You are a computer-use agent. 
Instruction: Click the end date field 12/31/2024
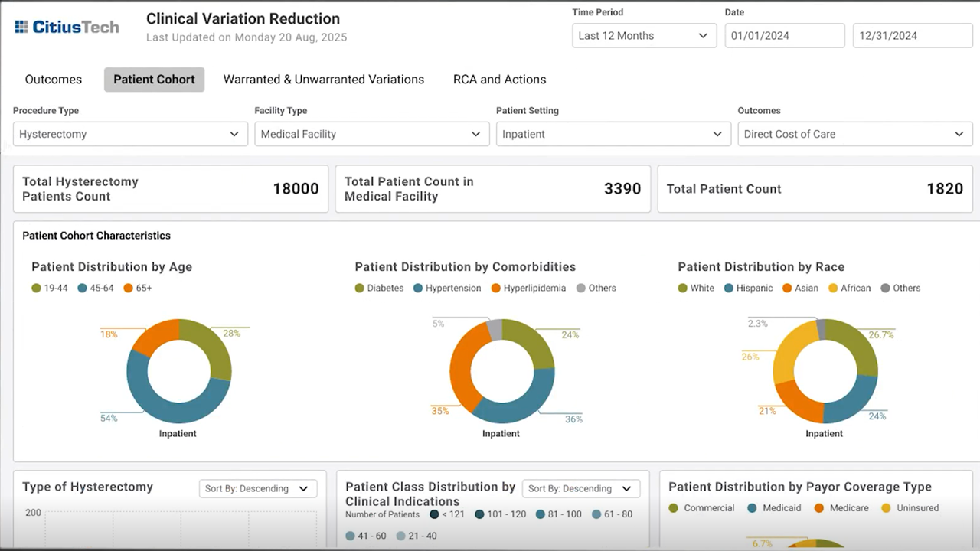coord(913,36)
